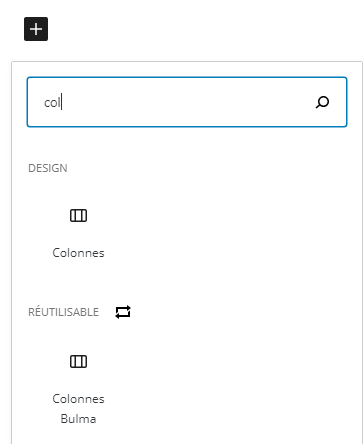Image resolution: width=363 pixels, height=444 pixels.
Task: Insert the Colonnes Bulma block via label
Action: 78,409
